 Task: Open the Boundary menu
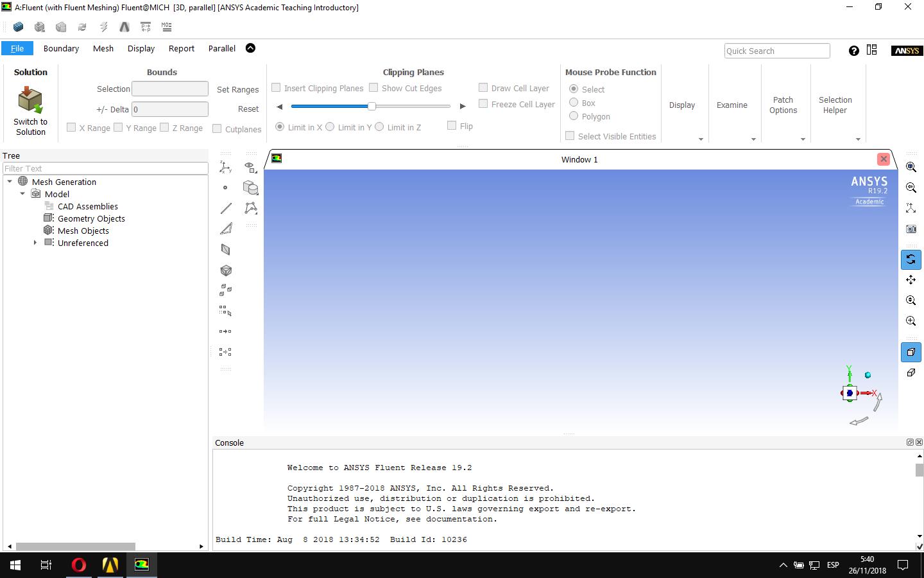point(61,48)
